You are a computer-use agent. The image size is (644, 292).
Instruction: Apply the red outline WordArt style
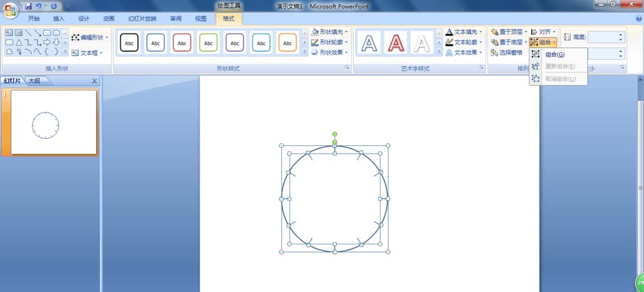click(396, 42)
